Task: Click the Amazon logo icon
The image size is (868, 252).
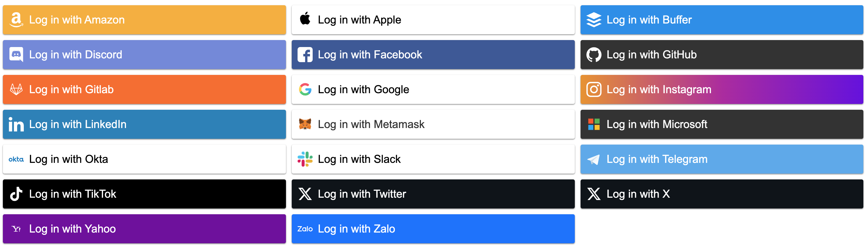Action: coord(16,20)
